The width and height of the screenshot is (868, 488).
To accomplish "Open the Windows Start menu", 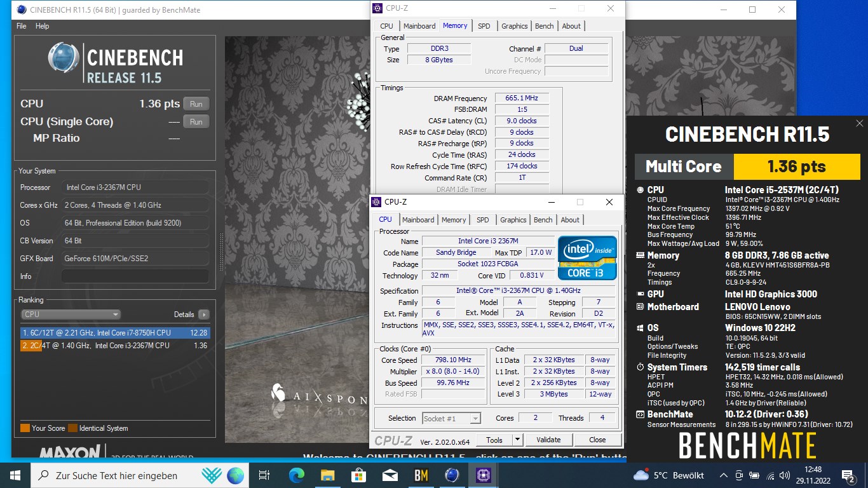I will point(15,475).
